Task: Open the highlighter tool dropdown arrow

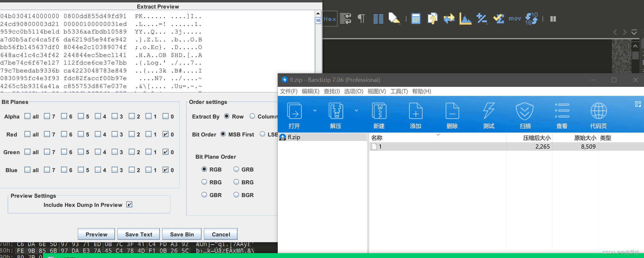Action: click(x=399, y=23)
